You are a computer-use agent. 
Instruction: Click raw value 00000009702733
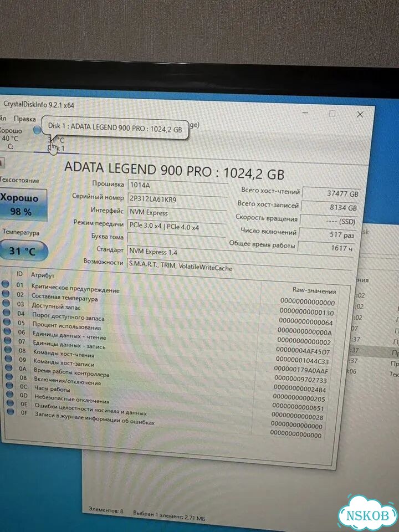(300, 379)
